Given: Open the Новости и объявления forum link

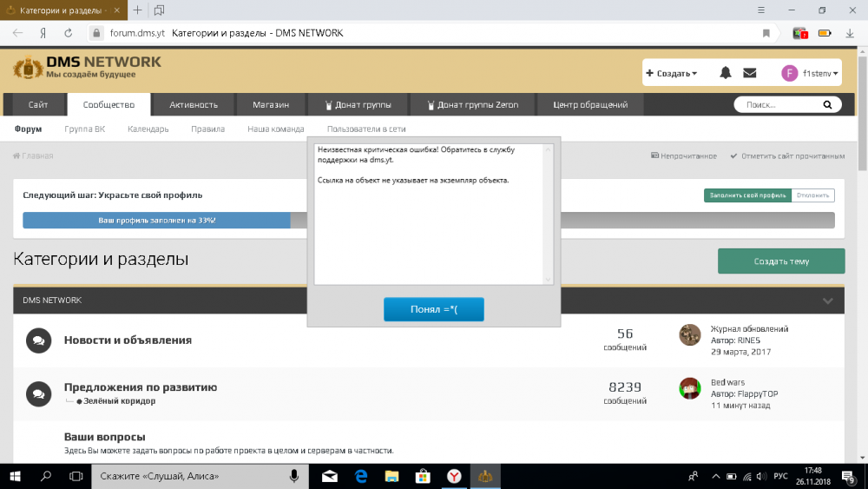Looking at the screenshot, I should 128,340.
